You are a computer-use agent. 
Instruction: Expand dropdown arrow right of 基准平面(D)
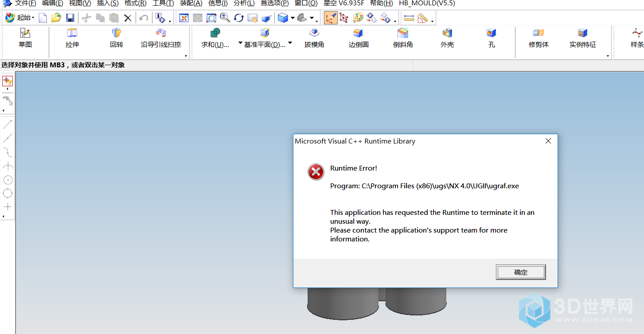(290, 43)
